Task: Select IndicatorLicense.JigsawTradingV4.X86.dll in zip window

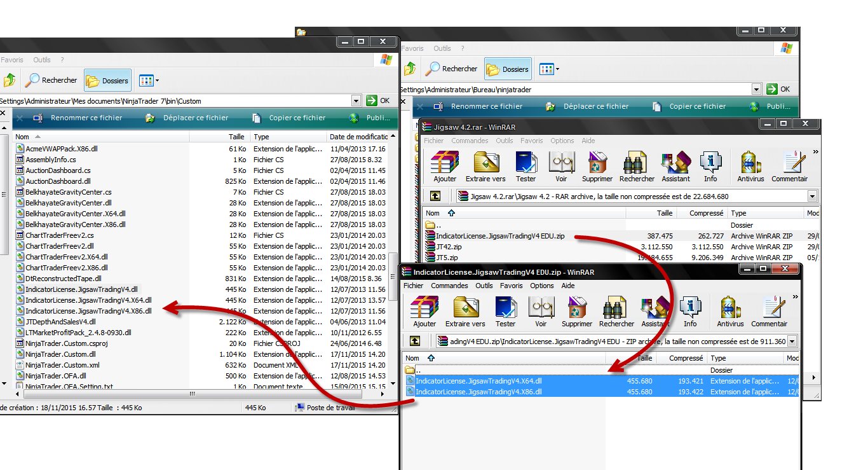Action: [x=600, y=392]
